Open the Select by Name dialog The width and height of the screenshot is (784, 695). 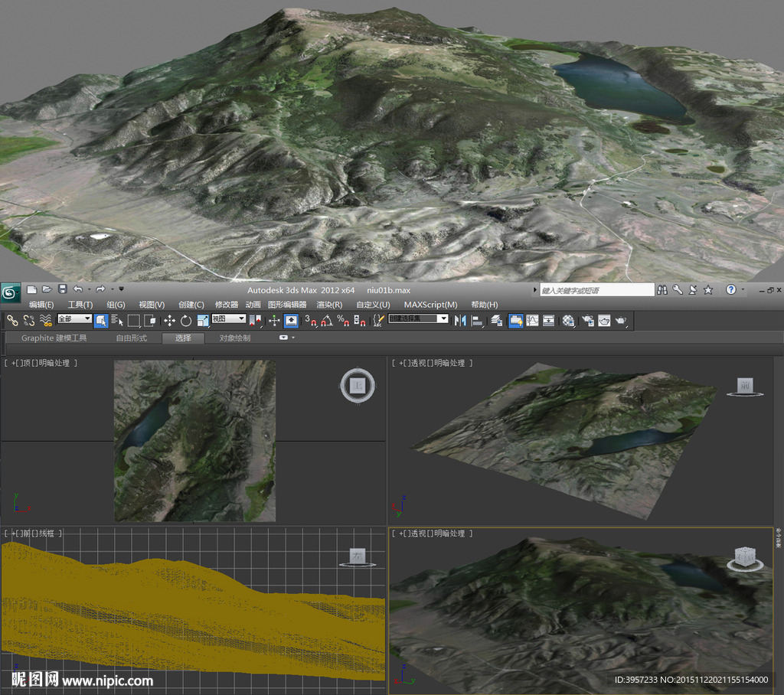[x=117, y=321]
